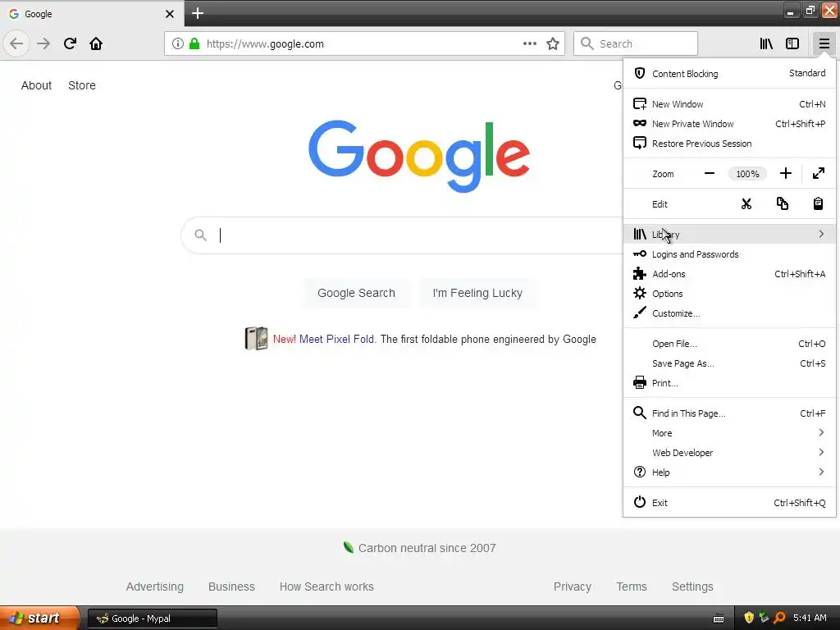Exit the browser via menu
Image resolution: width=840 pixels, height=630 pixels.
[729, 503]
